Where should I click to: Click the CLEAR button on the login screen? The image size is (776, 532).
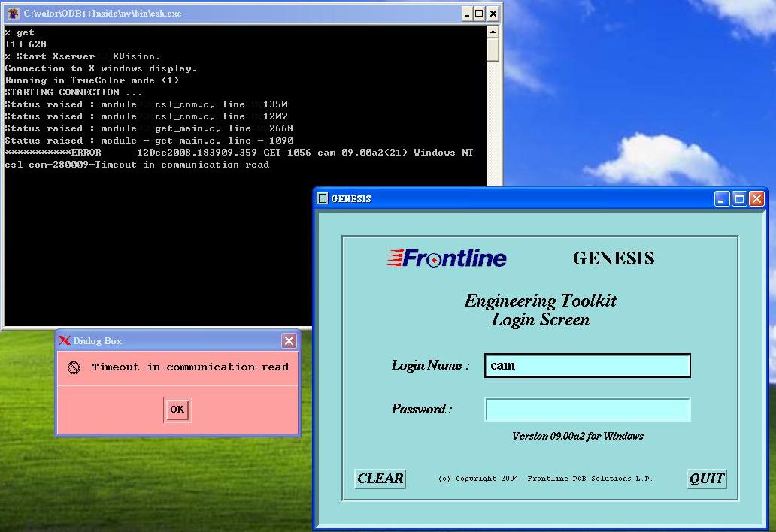[380, 479]
